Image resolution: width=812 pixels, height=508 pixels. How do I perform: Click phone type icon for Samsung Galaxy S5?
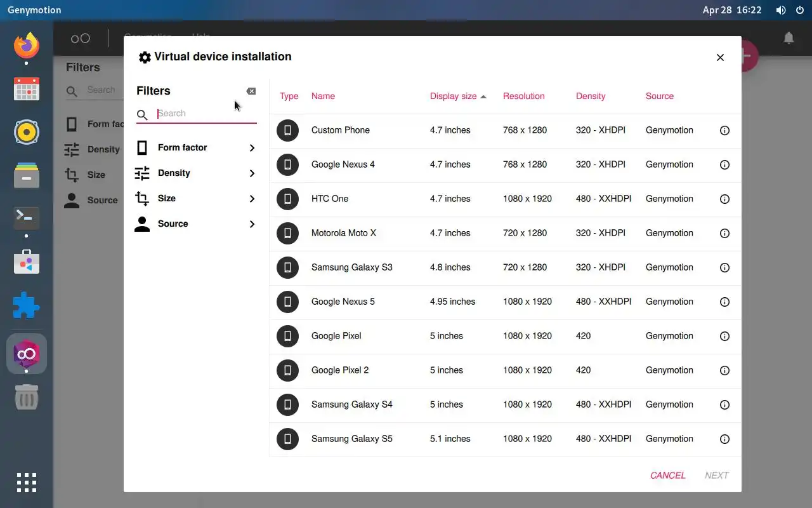287,439
